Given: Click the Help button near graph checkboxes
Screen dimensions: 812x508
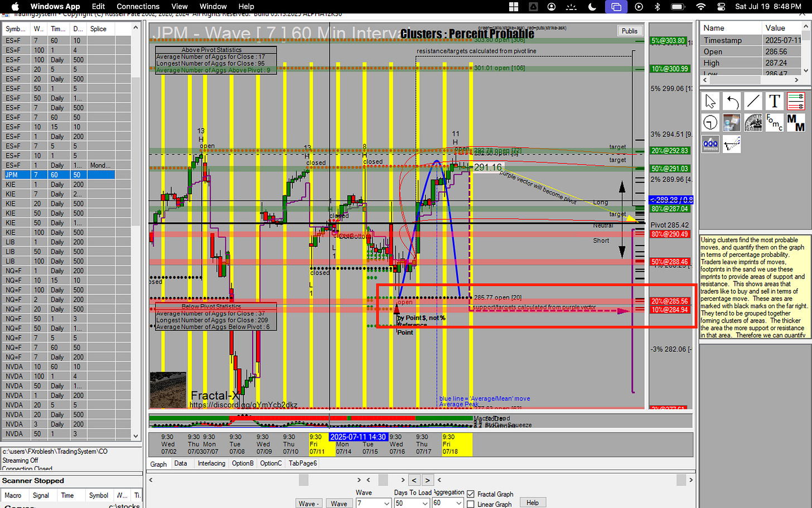Looking at the screenshot, I should (x=533, y=503).
